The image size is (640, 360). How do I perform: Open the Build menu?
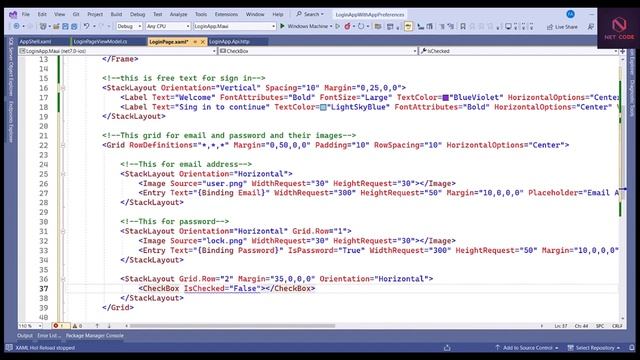point(116,14)
